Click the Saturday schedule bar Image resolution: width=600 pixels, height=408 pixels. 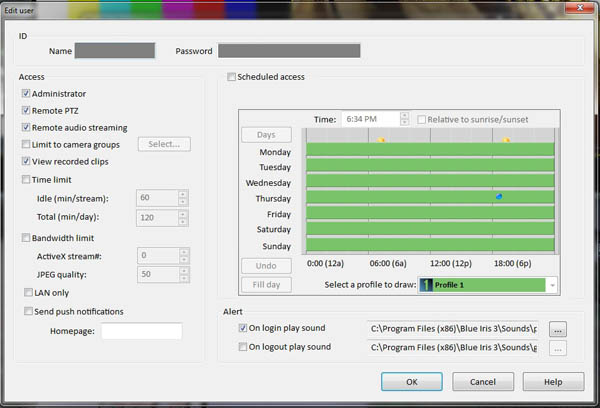[x=430, y=228]
